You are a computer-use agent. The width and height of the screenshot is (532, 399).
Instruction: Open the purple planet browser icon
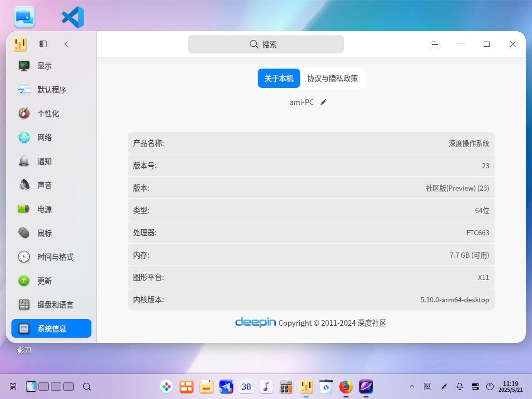366,387
